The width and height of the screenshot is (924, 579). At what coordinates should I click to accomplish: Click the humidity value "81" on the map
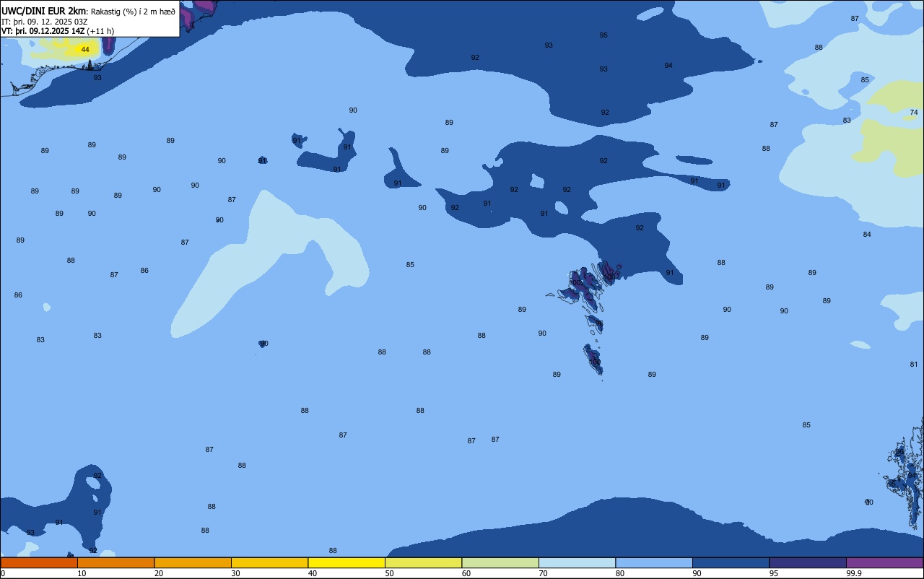pyautogui.click(x=914, y=364)
